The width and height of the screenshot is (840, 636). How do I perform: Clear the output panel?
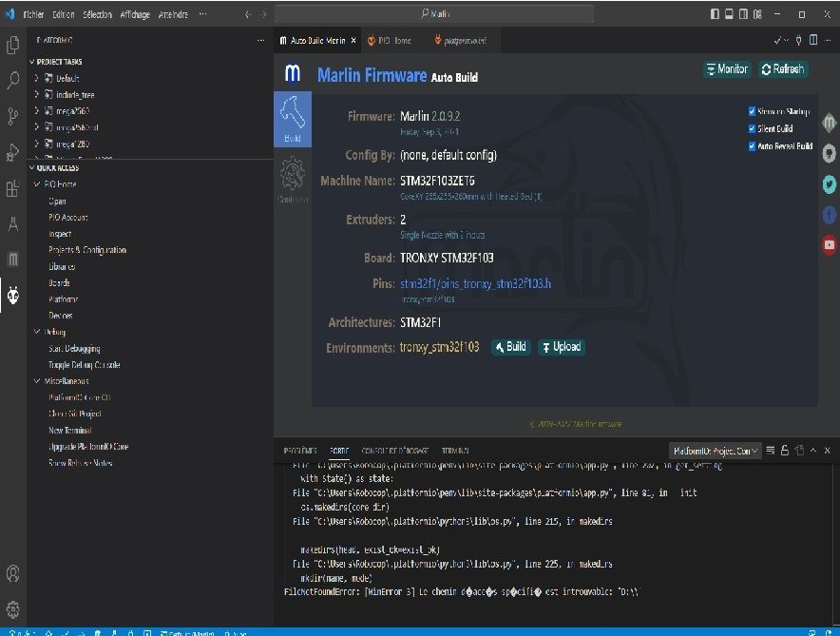[771, 451]
